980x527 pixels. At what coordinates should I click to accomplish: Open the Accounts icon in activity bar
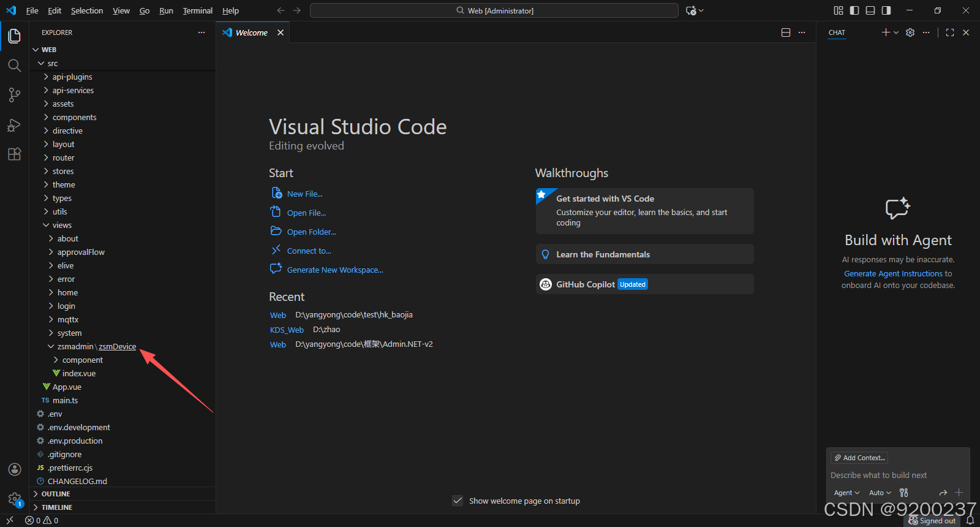(15, 469)
